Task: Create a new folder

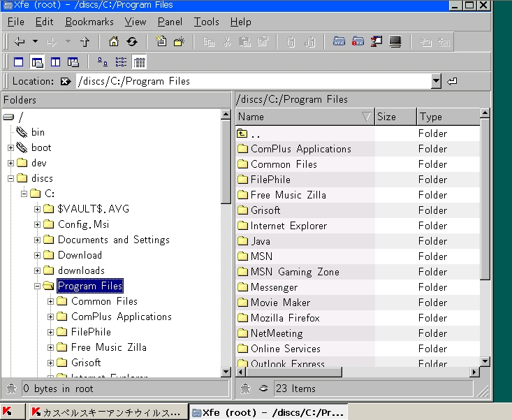Action: [180, 41]
